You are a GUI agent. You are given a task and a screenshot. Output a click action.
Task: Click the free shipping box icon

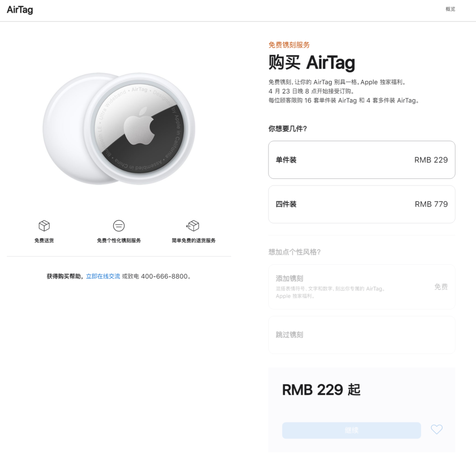pos(44,226)
